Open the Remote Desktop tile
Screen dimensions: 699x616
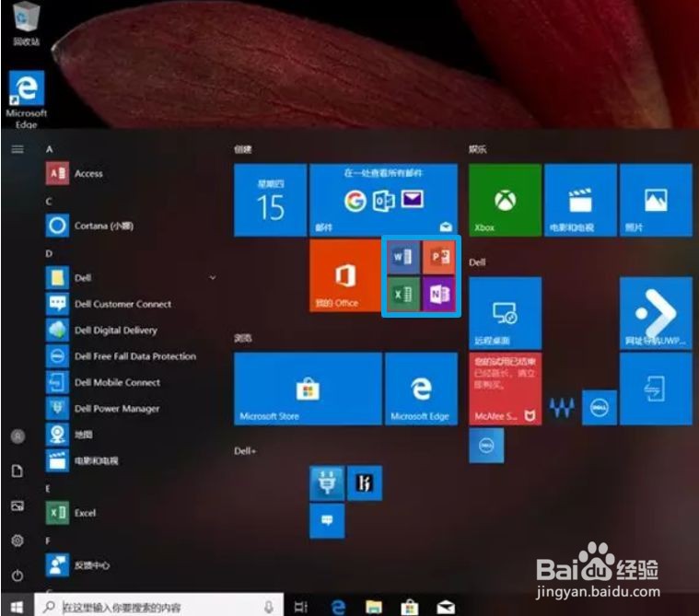pos(505,313)
